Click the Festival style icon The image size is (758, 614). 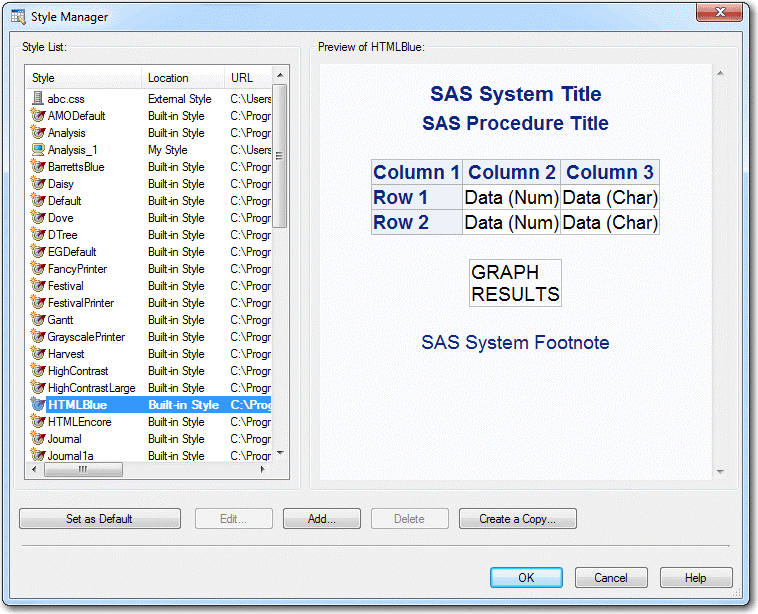pos(38,286)
